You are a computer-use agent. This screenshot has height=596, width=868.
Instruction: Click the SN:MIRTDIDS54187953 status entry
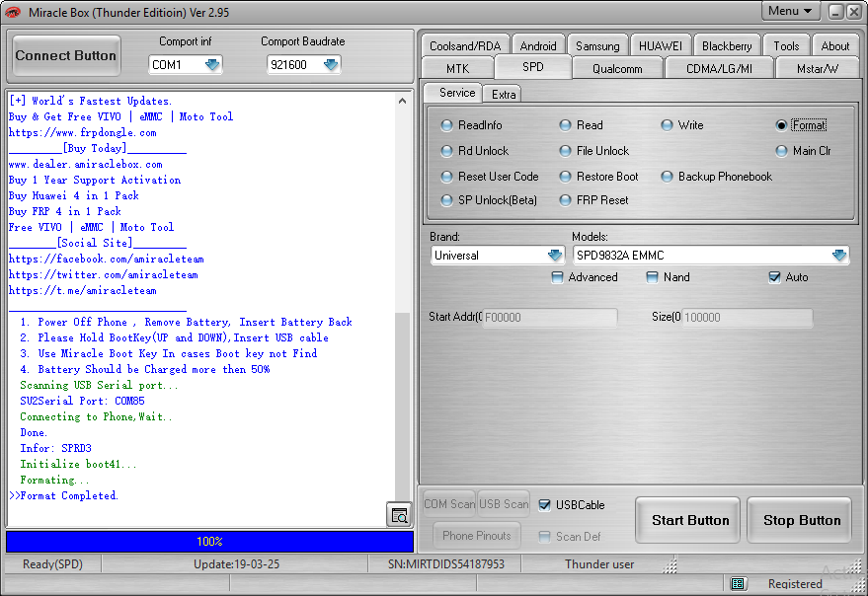pos(446,563)
